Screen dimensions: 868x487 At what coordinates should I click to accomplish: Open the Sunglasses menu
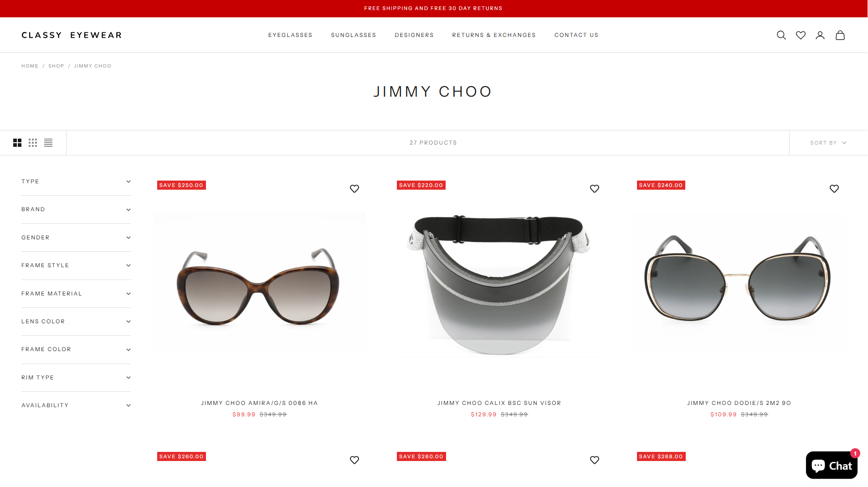click(354, 35)
